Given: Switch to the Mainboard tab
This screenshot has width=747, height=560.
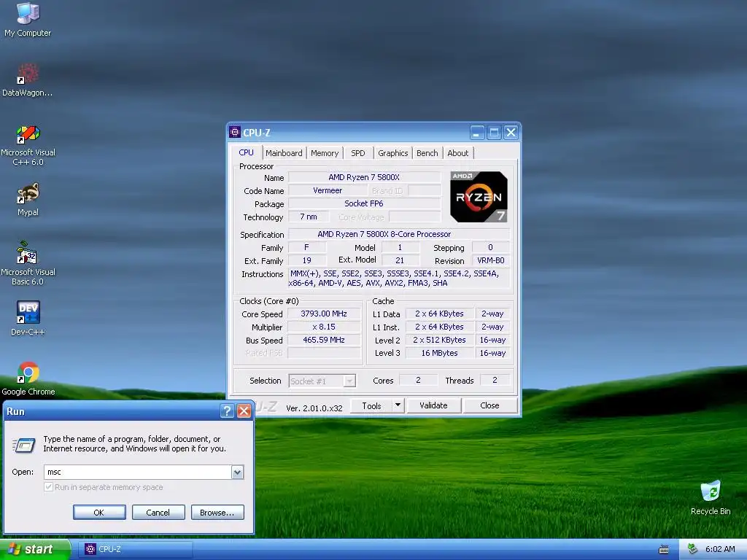Looking at the screenshot, I should coord(284,153).
